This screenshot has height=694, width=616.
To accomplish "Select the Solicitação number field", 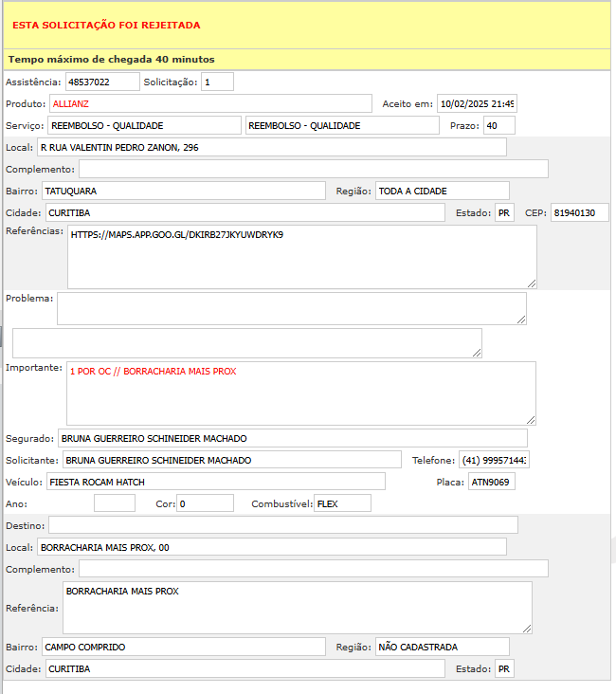I will tap(217, 82).
